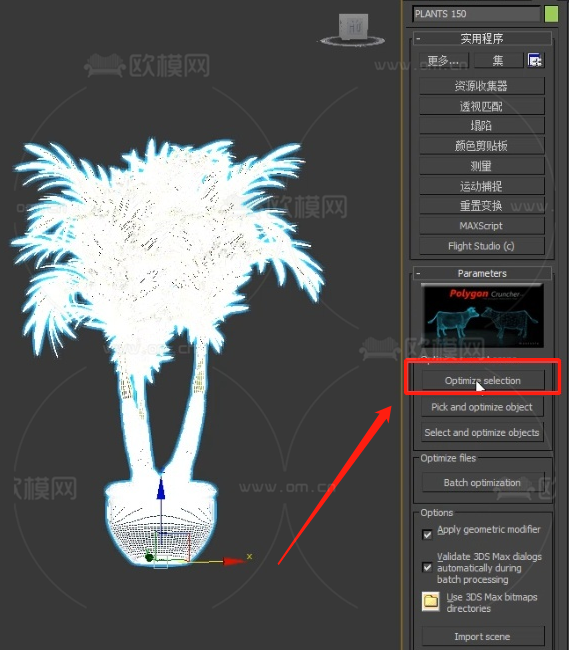569x650 pixels.
Task: Click the Polygon Cruncher banner image
Action: pyautogui.click(x=482, y=316)
